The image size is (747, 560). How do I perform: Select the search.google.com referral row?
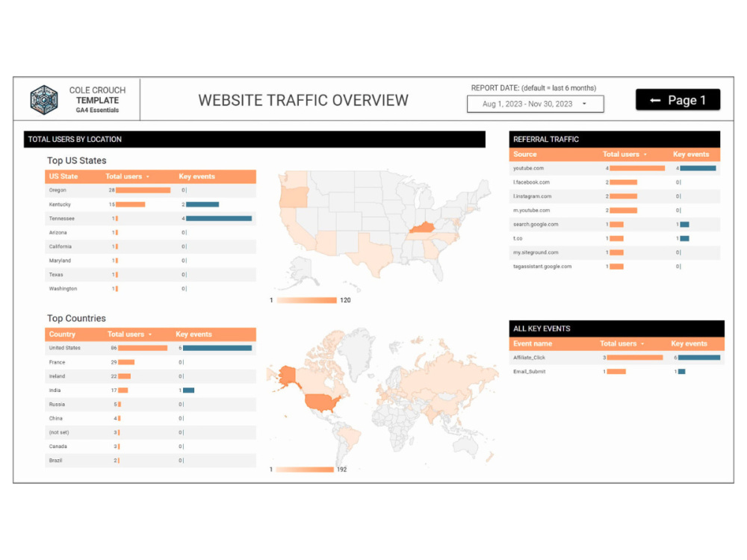click(x=615, y=224)
